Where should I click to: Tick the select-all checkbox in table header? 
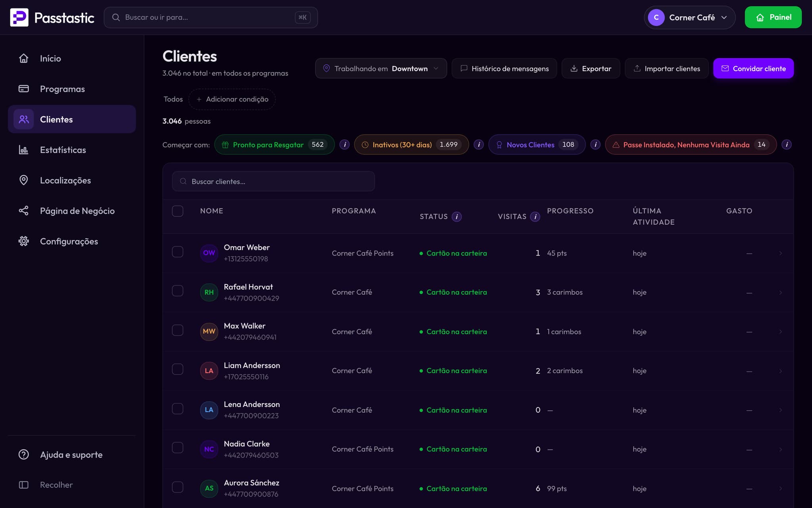(178, 211)
